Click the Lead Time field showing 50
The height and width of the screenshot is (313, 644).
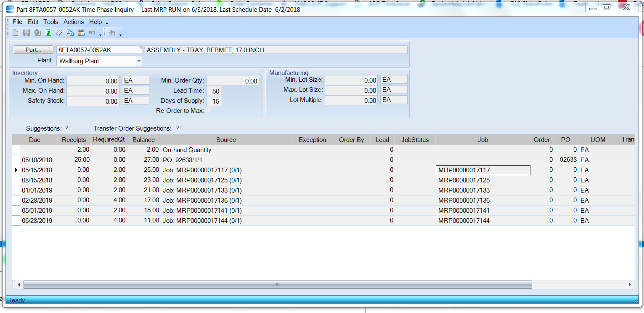tap(214, 91)
